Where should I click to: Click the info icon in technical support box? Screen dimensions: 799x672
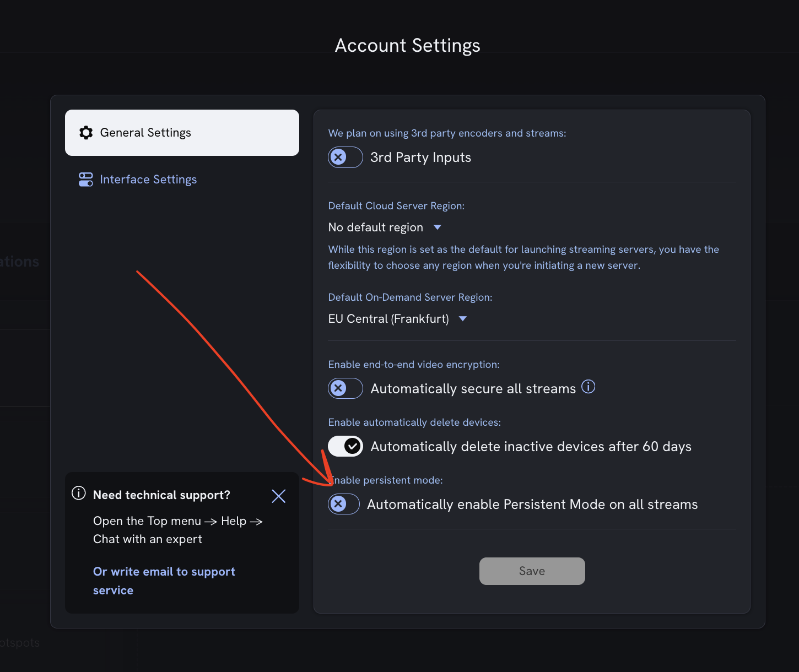(x=78, y=494)
